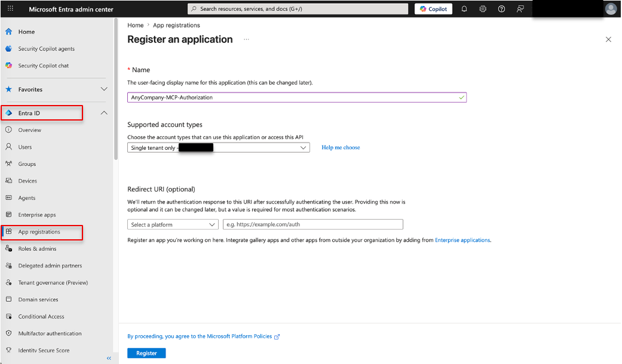
Task: Open the app launcher waffle icon
Action: pos(10,8)
